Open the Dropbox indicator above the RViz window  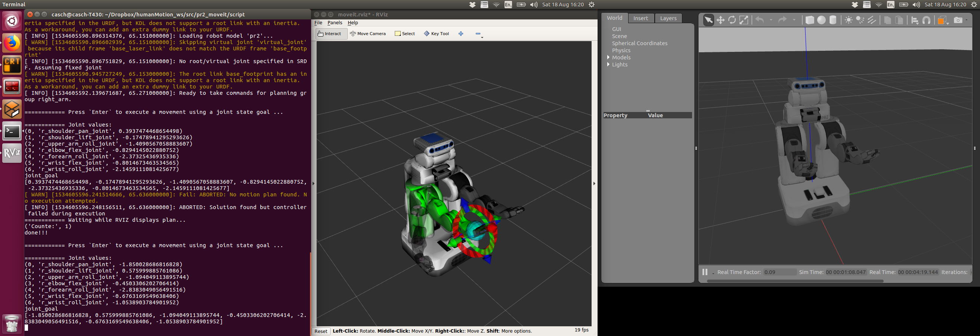472,4
